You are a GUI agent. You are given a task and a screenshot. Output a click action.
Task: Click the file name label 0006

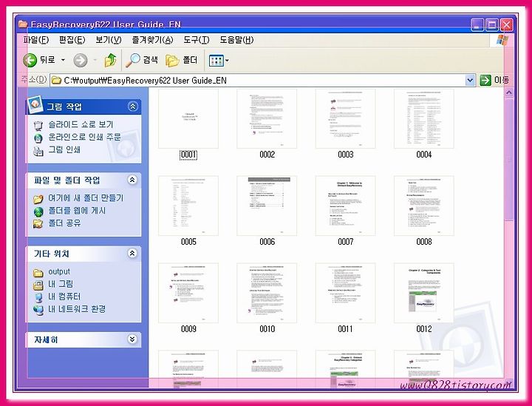click(267, 242)
